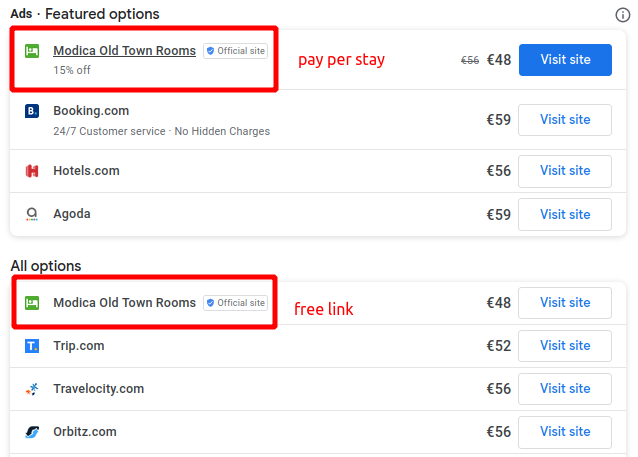
Task: Click the ads info icon
Action: 623,15
